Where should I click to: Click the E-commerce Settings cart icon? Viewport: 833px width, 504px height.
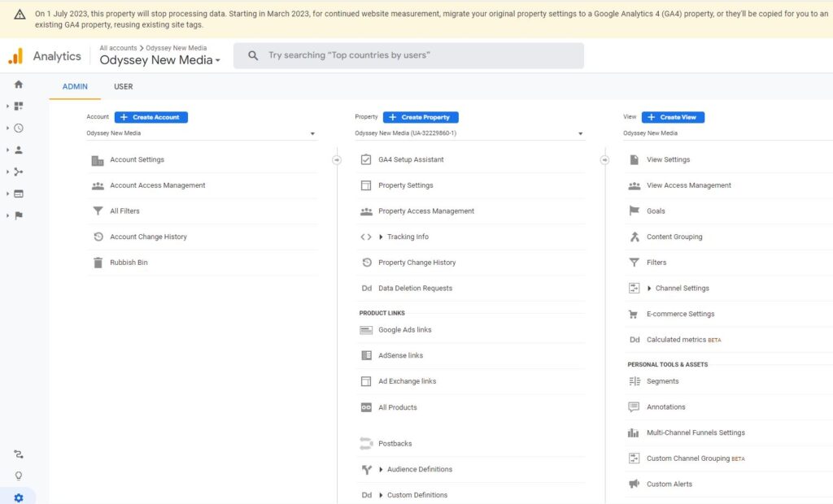[x=633, y=315]
